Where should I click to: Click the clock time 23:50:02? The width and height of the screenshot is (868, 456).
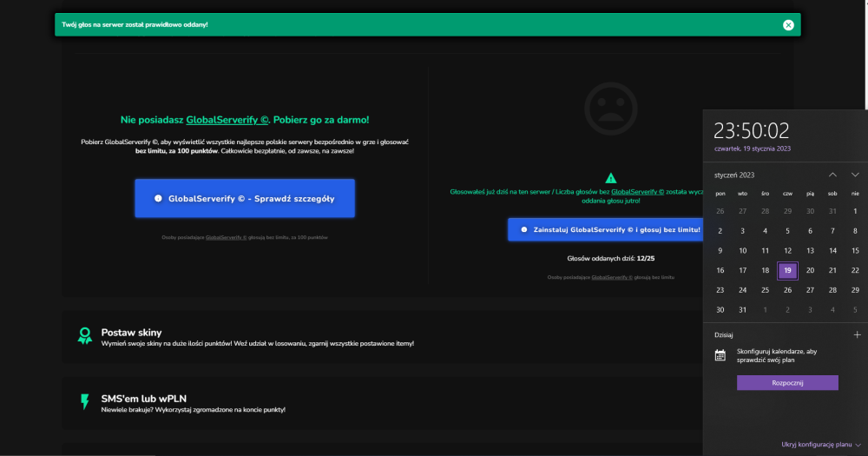pos(751,131)
